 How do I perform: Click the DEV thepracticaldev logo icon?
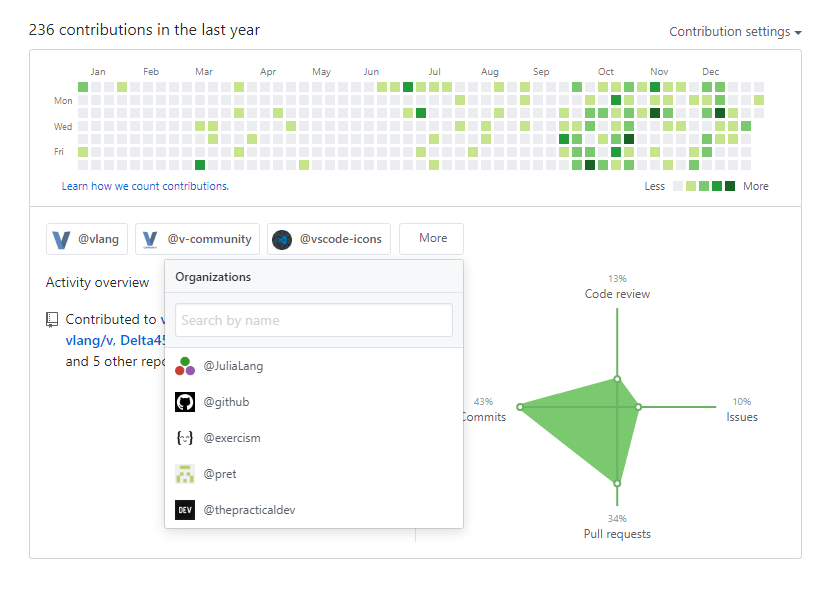point(185,510)
